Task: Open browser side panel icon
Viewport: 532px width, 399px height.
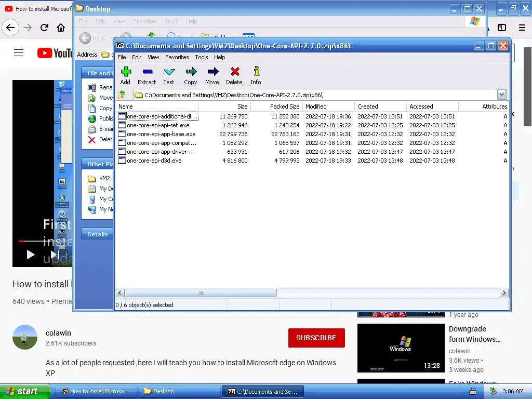Action: pos(502,28)
